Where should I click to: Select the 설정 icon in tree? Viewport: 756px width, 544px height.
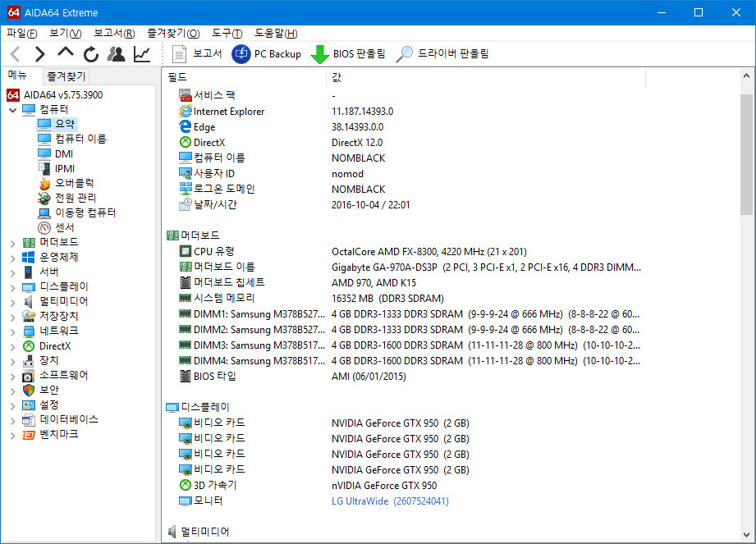coord(29,405)
